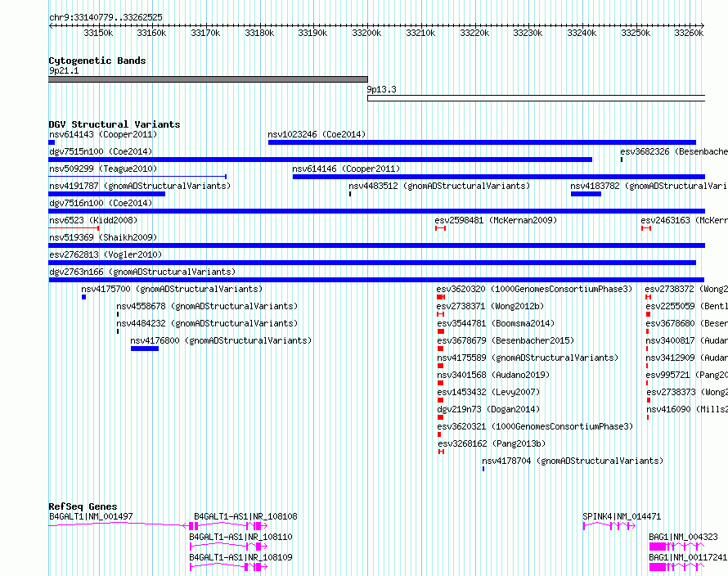Screen dimensions: 728x576
Task: Select the 9p21.1 gray cytogenetic band bar
Action: tap(208, 79)
